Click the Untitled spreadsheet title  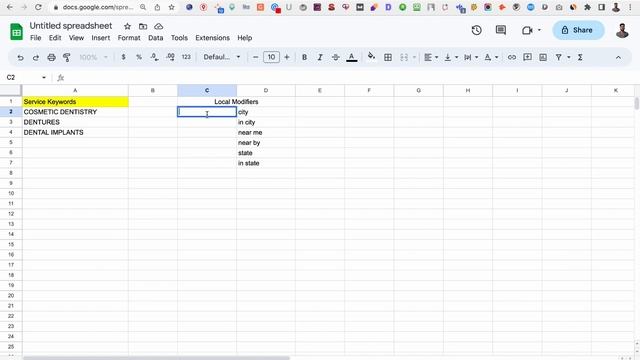71,26
